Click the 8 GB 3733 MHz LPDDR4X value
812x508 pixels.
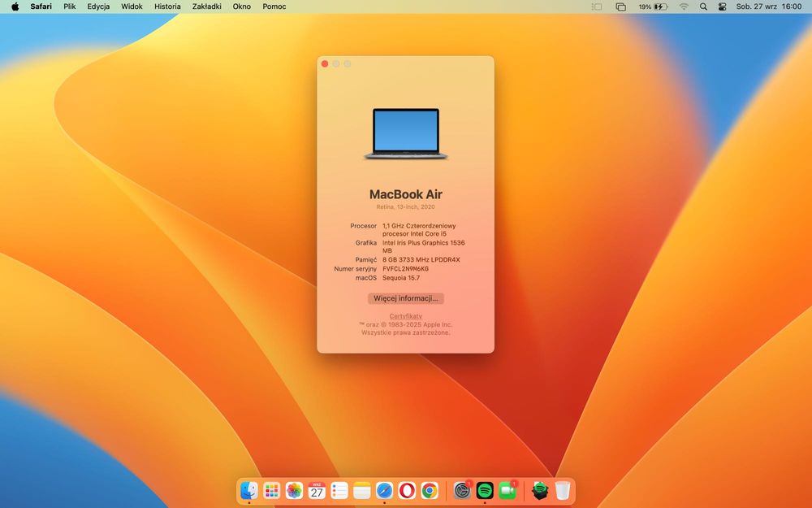click(421, 260)
